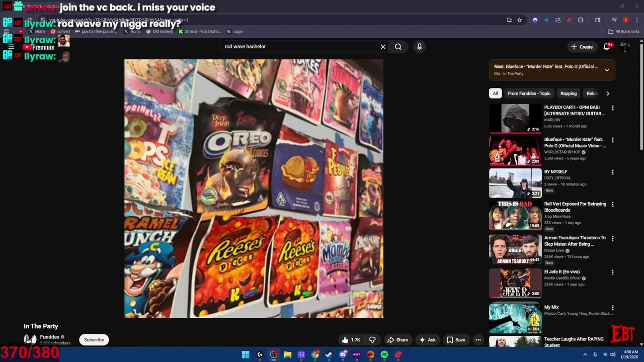
Task: Open YouTube notifications bell
Action: click(607, 47)
